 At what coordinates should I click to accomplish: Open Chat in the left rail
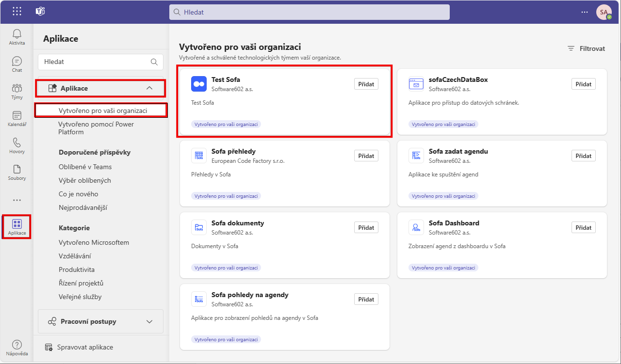point(17,64)
